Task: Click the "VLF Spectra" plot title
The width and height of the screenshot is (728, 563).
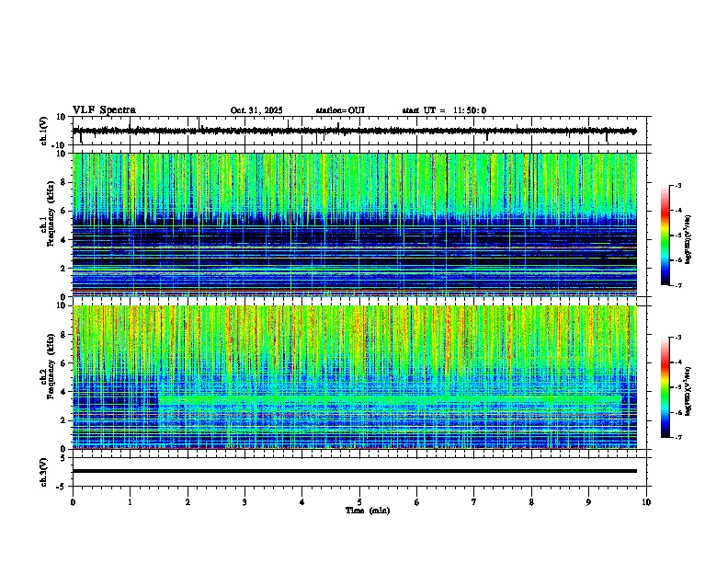Action: tap(105, 110)
